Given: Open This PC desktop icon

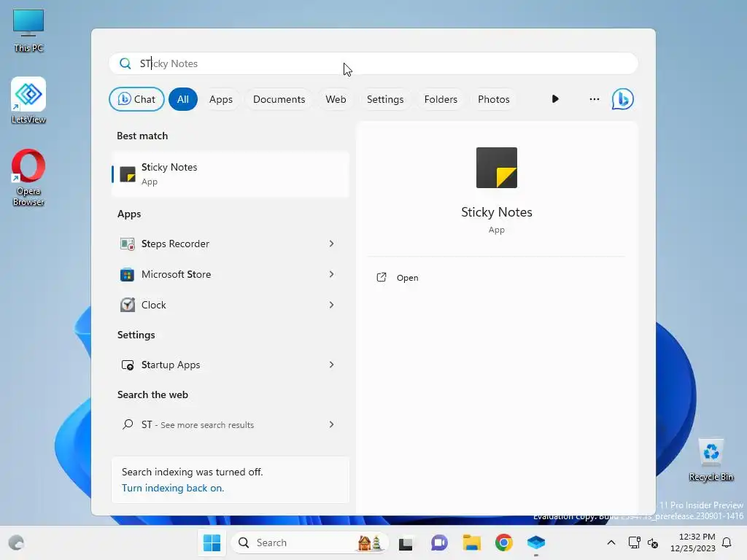Looking at the screenshot, I should (28, 31).
